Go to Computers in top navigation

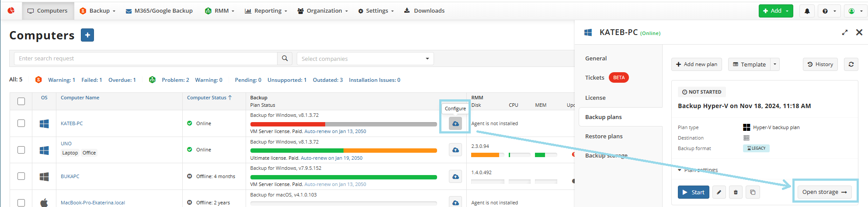tap(47, 11)
